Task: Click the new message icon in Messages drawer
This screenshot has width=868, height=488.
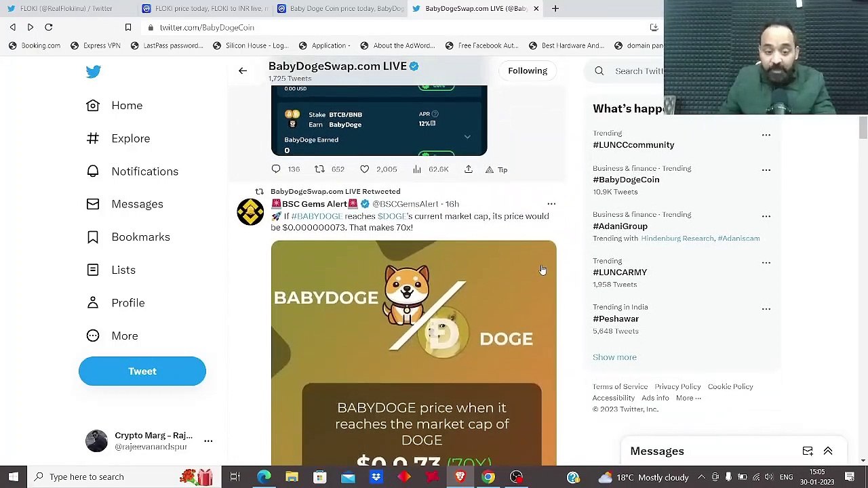Action: pyautogui.click(x=808, y=451)
